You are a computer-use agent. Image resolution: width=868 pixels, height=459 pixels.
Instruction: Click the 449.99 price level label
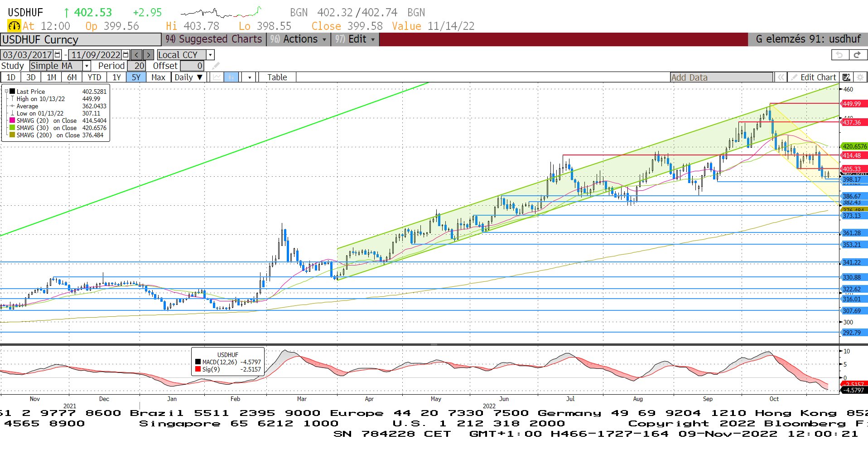pyautogui.click(x=854, y=104)
